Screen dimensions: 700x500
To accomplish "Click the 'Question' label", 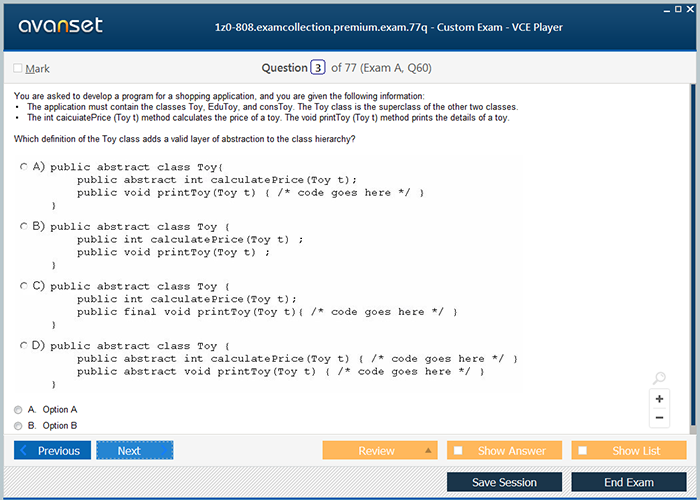I will click(x=284, y=68).
